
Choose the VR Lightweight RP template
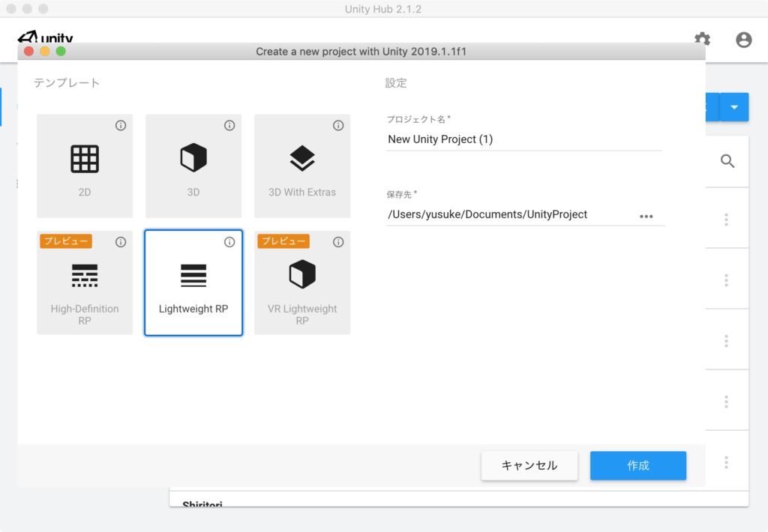302,282
